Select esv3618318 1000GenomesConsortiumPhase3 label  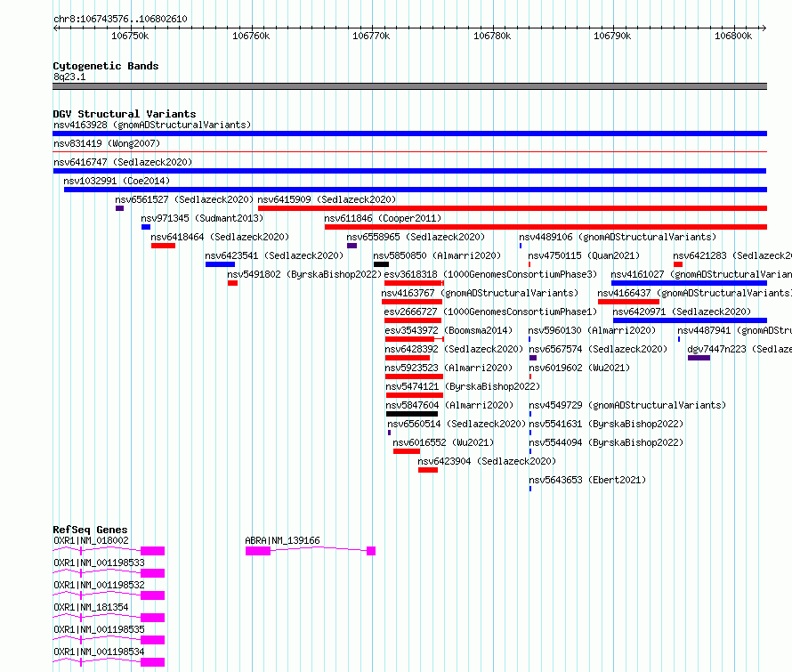490,274
